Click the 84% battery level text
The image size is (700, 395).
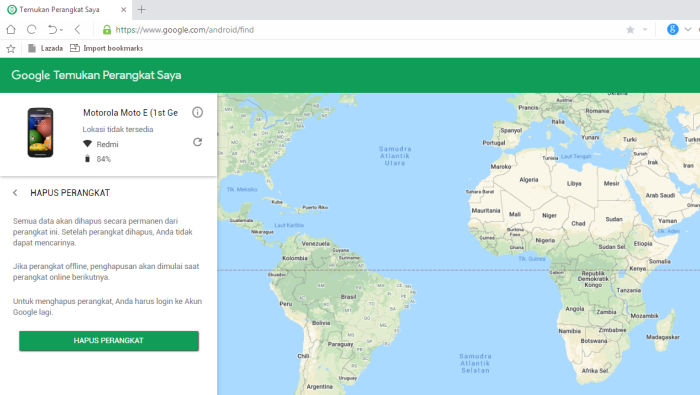point(104,159)
